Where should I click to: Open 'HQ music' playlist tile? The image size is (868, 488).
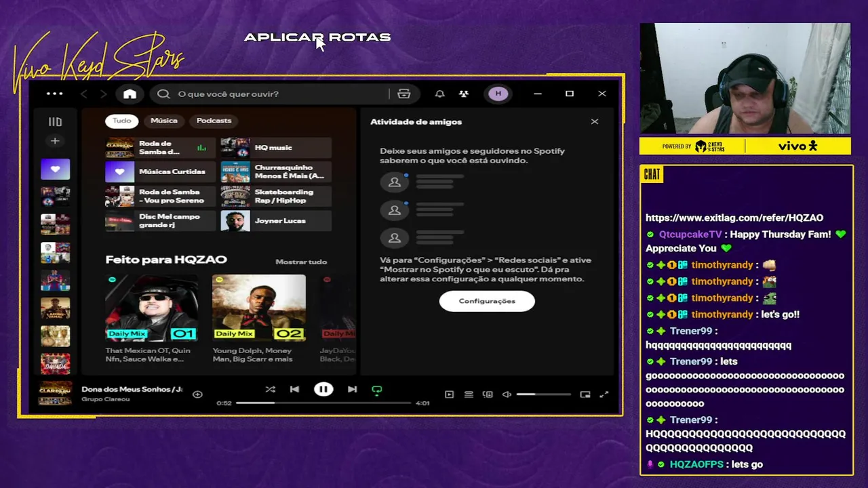point(276,148)
